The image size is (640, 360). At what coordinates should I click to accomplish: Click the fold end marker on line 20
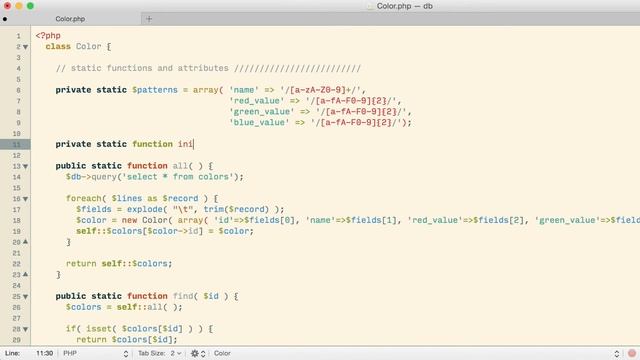click(x=25, y=242)
